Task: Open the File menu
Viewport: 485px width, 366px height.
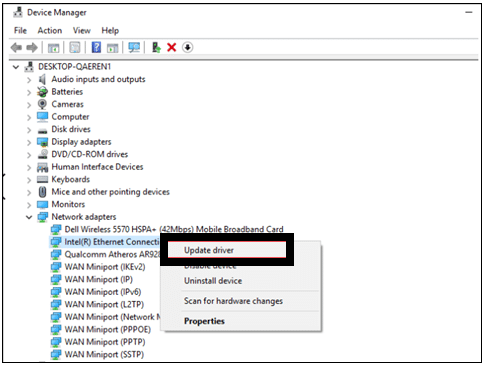Action: [x=20, y=31]
